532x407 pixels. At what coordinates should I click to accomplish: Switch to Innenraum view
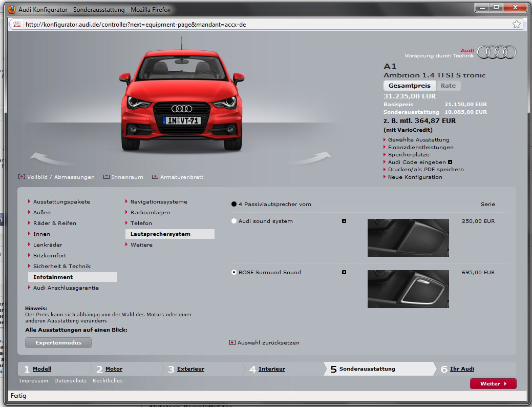123,177
